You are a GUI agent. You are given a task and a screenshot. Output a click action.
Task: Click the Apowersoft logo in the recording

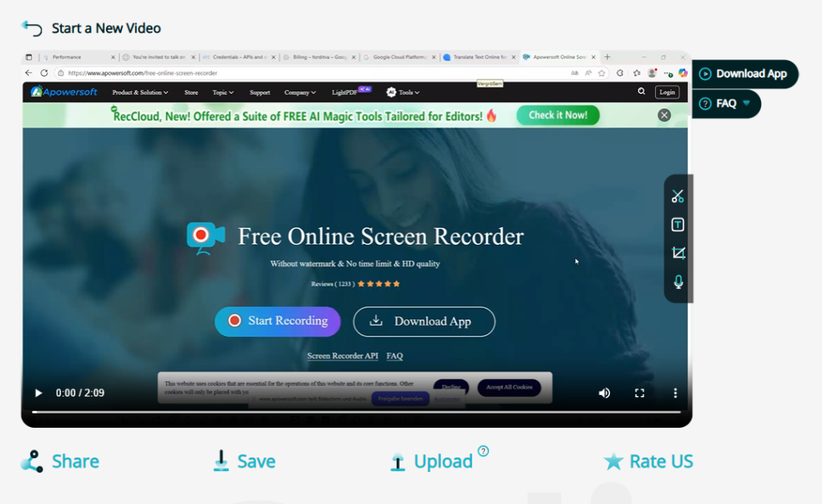(x=64, y=92)
